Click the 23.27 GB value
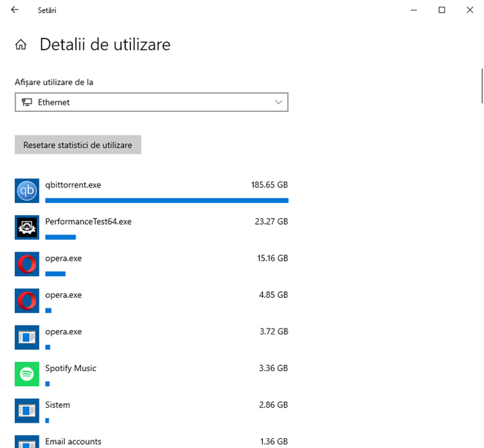The image size is (484, 448). [271, 222]
